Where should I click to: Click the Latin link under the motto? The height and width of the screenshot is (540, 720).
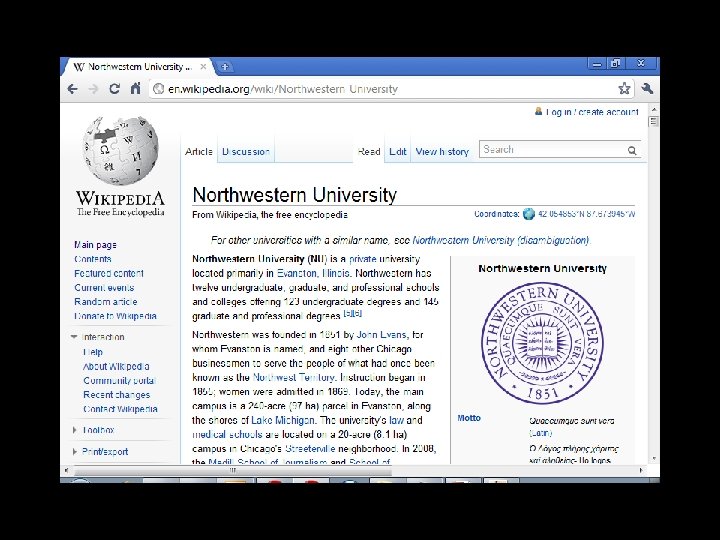click(540, 433)
